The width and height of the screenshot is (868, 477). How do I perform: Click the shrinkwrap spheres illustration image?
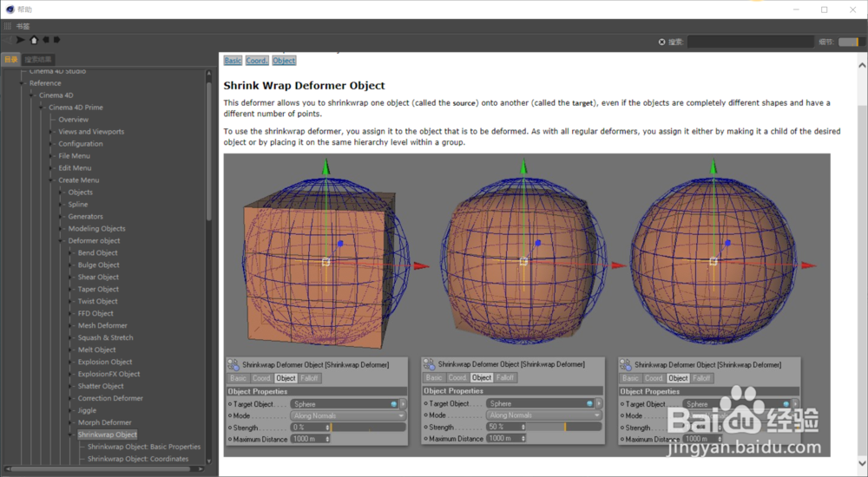point(527,305)
